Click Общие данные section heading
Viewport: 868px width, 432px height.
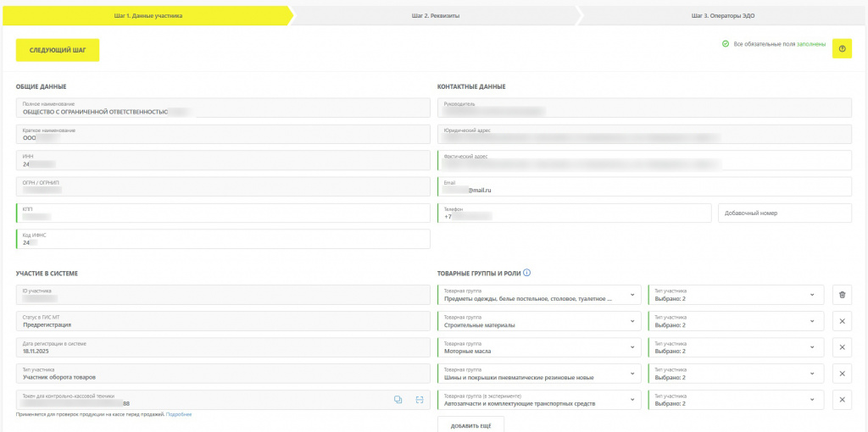click(x=42, y=86)
